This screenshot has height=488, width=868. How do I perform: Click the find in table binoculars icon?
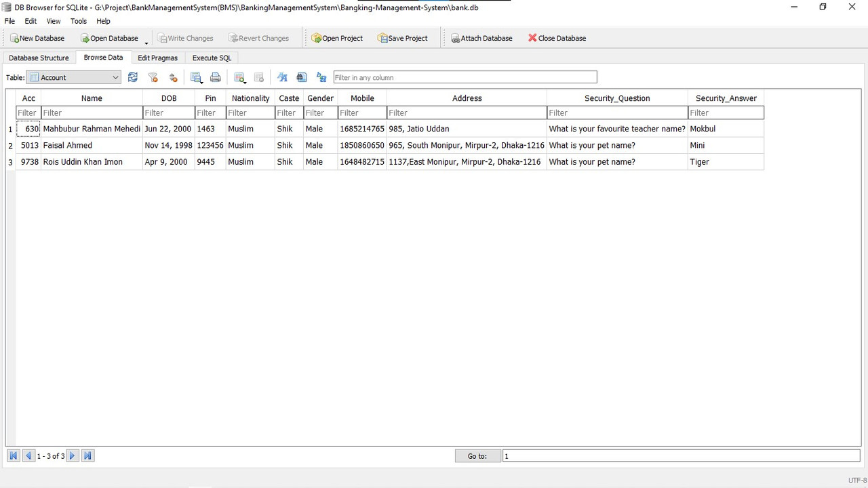(302, 77)
